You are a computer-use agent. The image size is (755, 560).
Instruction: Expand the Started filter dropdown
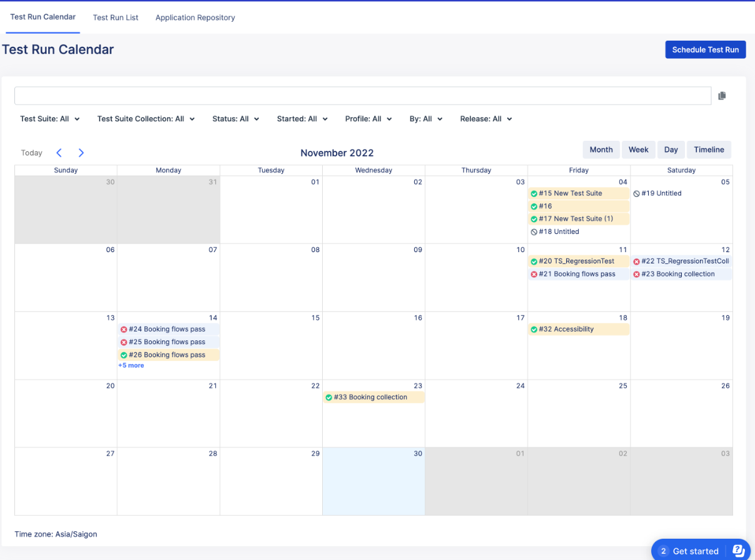pyautogui.click(x=303, y=119)
